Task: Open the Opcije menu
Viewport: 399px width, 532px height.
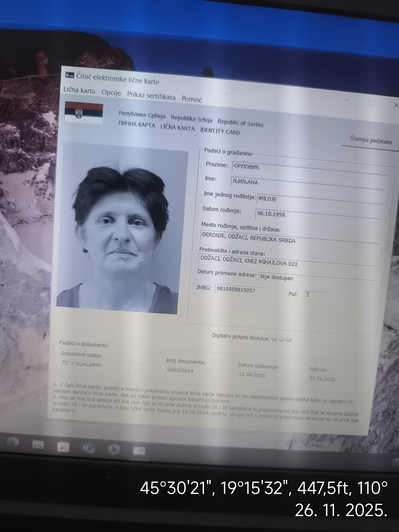Action: tap(111, 93)
